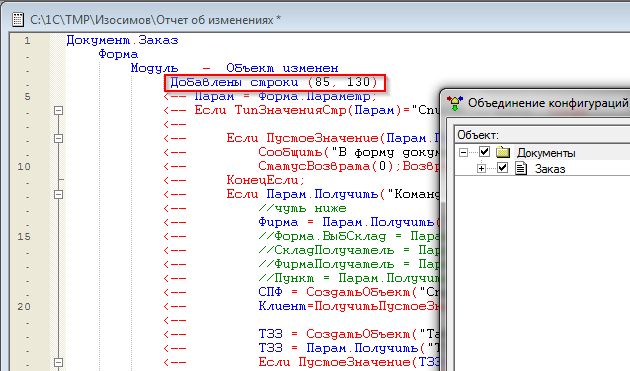Expand the Заказ tree node
This screenshot has height=371, width=630.
[481, 168]
